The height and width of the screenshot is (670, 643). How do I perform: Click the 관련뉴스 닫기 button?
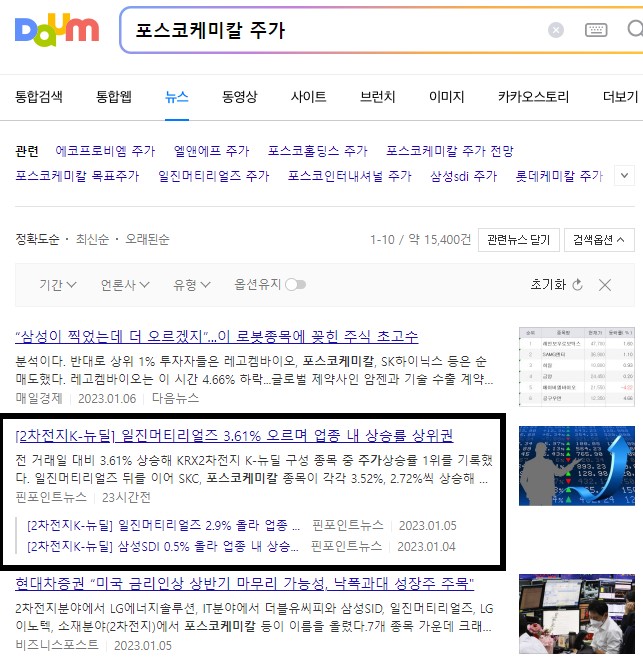518,240
